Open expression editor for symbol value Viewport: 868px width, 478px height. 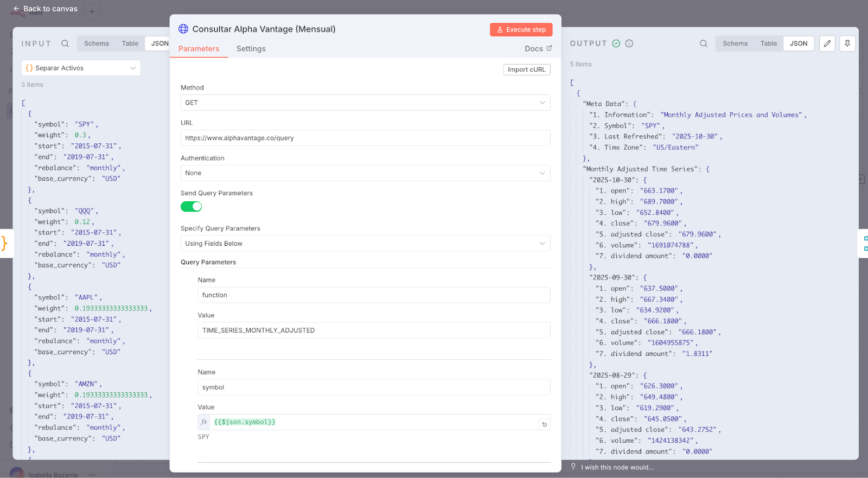545,424
